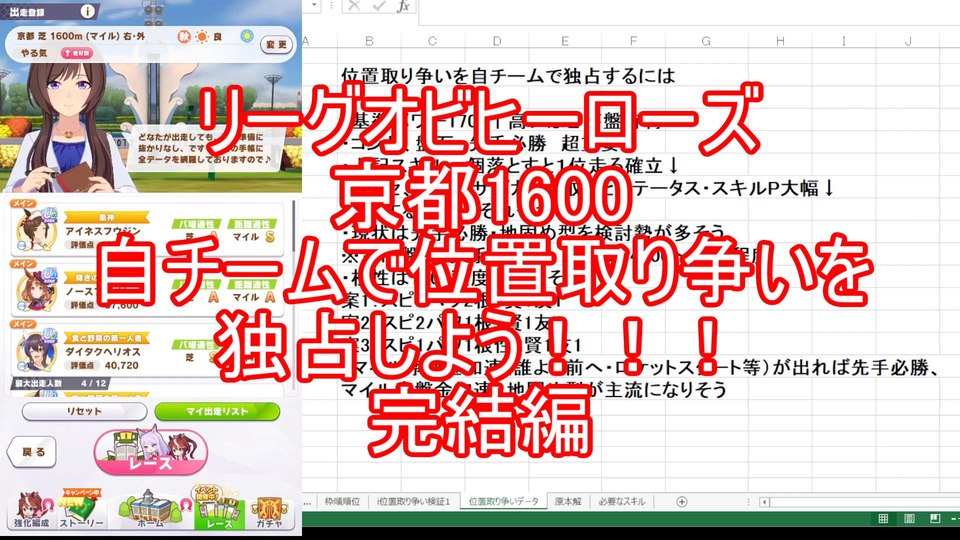Image resolution: width=960 pixels, height=540 pixels.
Task: Click the sheet tabs ellipsis for more sheets
Action: click(x=307, y=502)
